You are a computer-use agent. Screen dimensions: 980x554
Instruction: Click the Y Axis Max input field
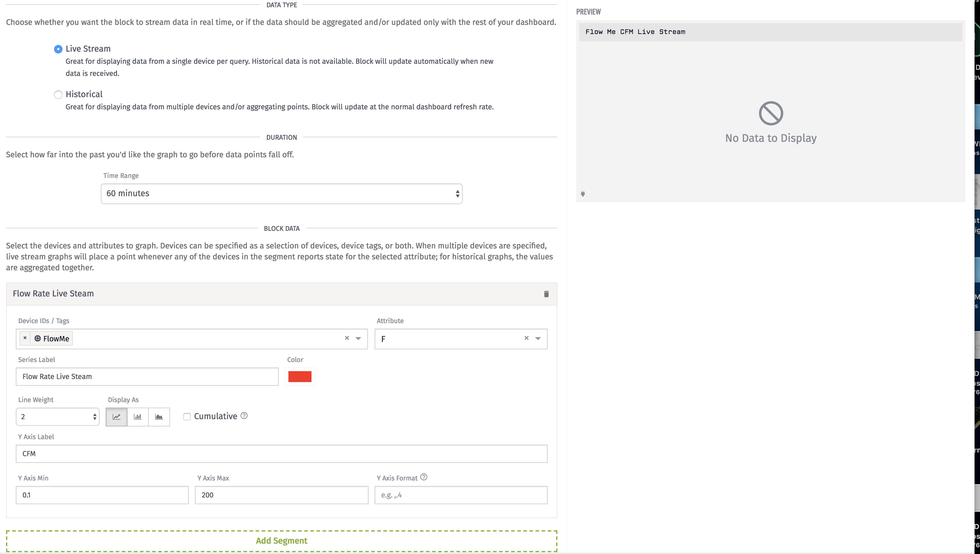coord(281,495)
